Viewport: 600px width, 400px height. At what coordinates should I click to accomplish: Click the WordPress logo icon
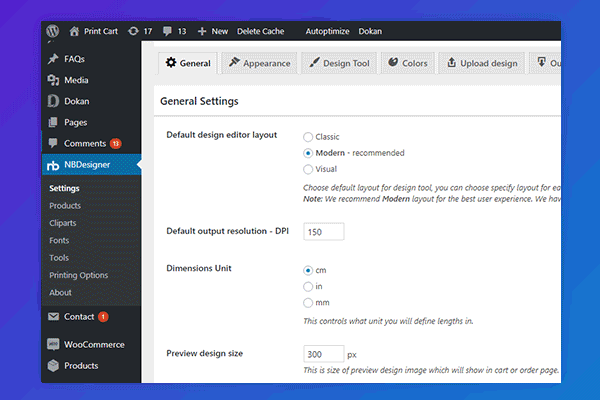pos(53,31)
